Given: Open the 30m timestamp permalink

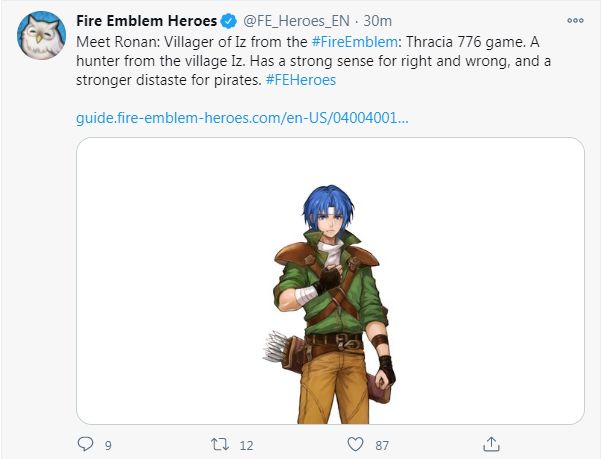Looking at the screenshot, I should pos(377,21).
